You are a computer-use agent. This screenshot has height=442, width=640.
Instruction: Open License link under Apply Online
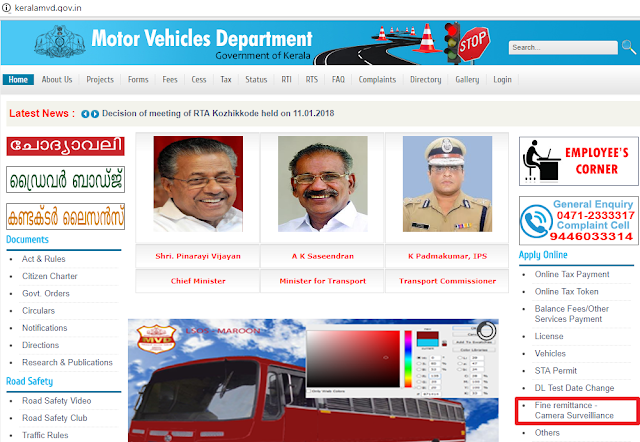click(x=549, y=336)
